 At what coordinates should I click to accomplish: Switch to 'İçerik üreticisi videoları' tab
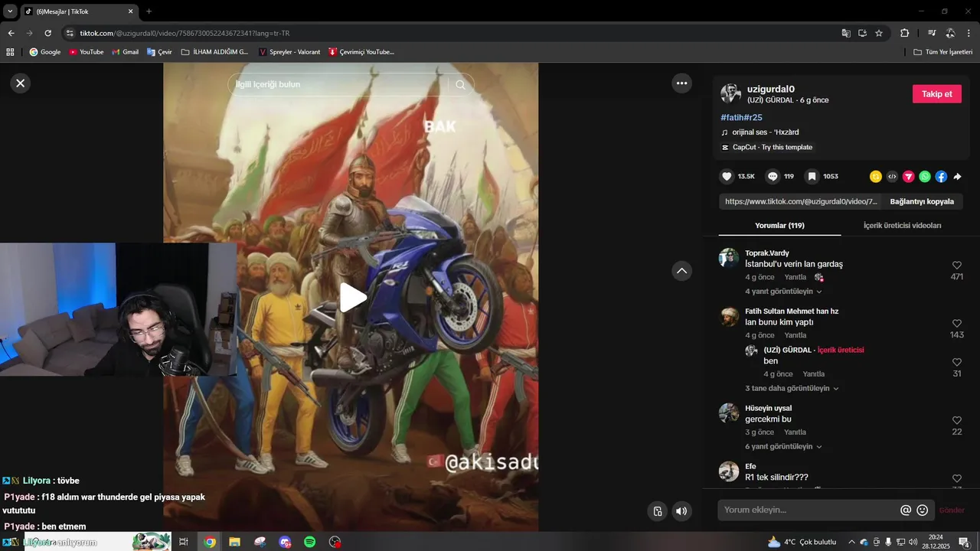click(x=902, y=226)
